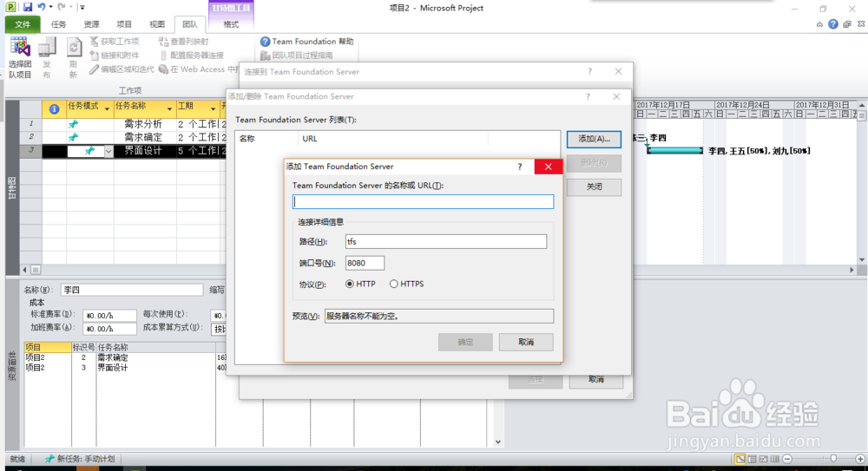Click scroll right arrow of Gantt horizontal scrollbar
Screen dimensions: 868x471
[x=852, y=270]
